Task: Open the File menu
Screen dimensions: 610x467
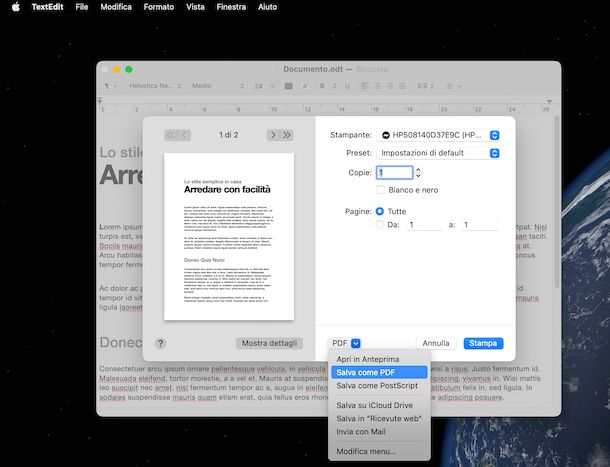Action: (82, 7)
